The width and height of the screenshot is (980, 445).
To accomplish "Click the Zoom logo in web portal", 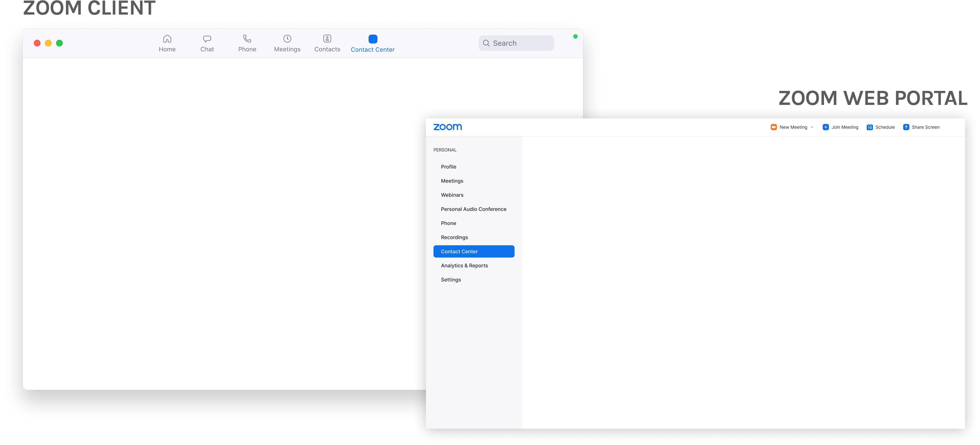I will [x=447, y=127].
